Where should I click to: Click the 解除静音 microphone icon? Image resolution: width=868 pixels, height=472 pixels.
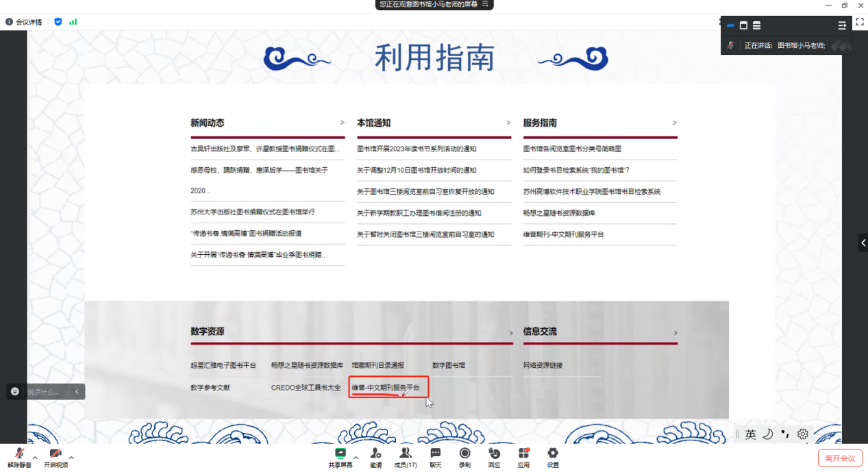pos(19,454)
